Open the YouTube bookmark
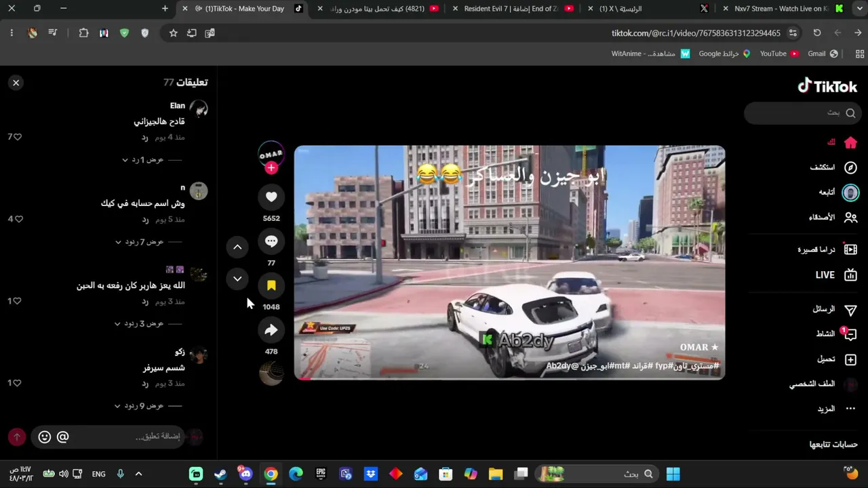The image size is (868, 488). 779,54
